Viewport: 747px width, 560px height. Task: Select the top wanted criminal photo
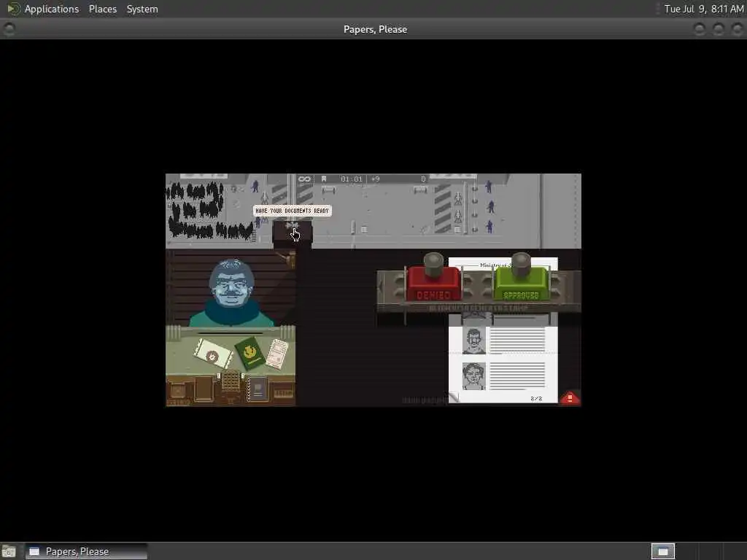tap(473, 340)
